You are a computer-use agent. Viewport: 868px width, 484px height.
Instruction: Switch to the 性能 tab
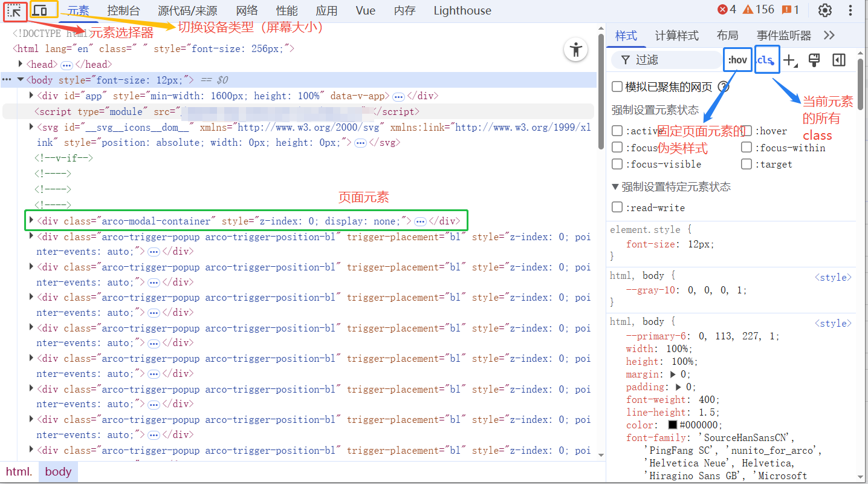pyautogui.click(x=287, y=10)
